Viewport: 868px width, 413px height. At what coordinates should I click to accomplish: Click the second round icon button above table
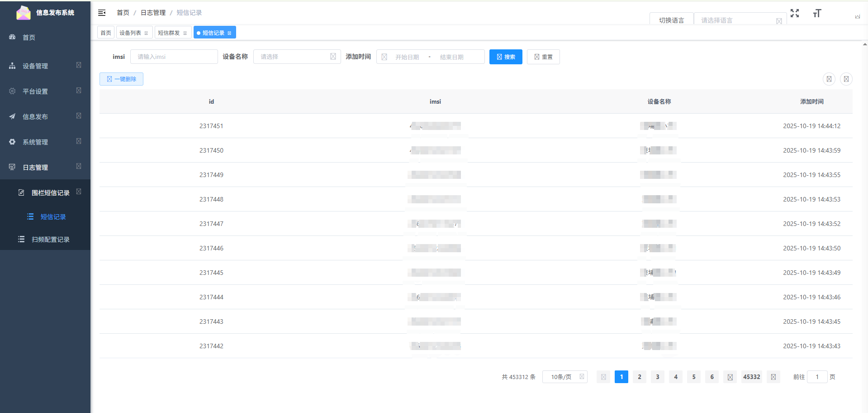846,79
